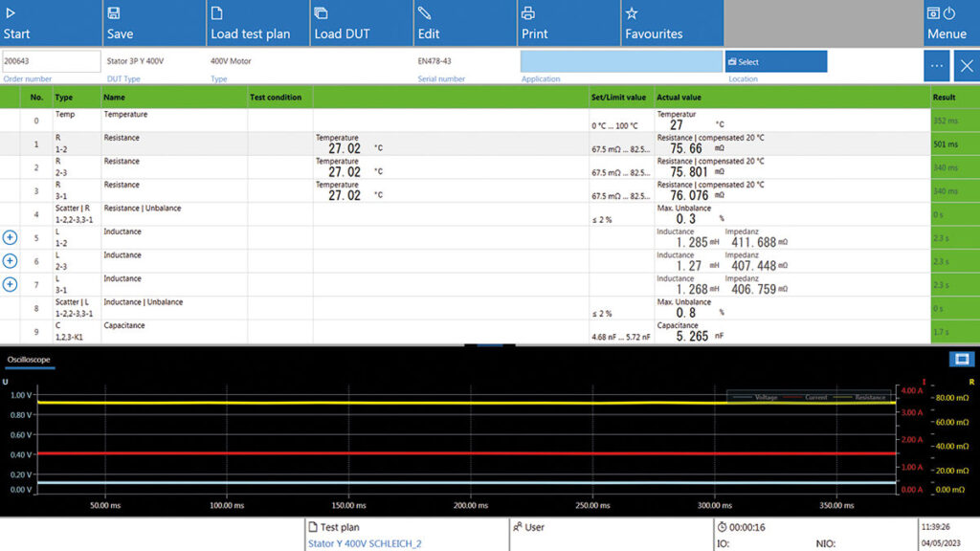Screen dimensions: 980x551
Task: Close the DUT header with X button
Action: pos(967,66)
